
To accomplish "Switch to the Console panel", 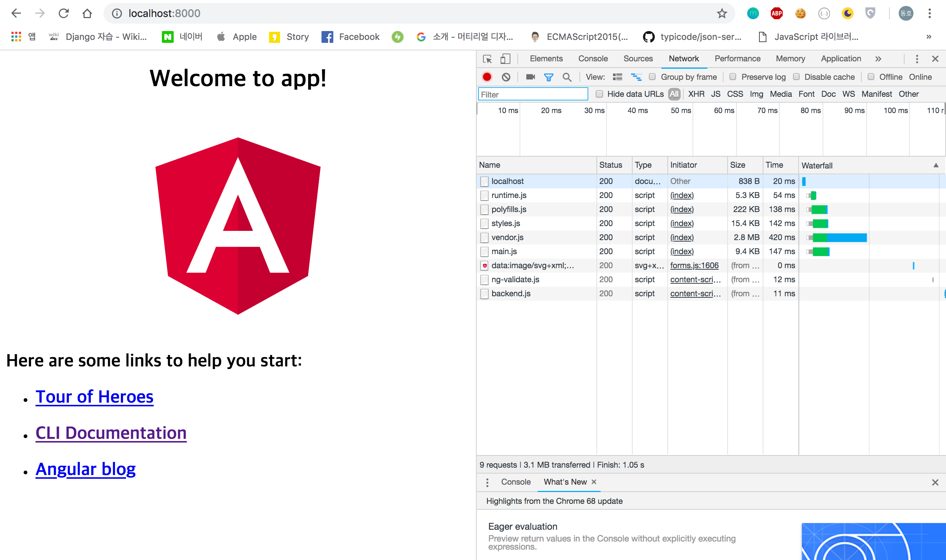I will point(593,59).
